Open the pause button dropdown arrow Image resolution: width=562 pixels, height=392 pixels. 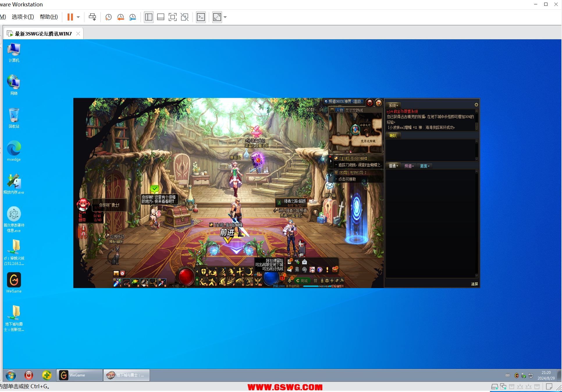[78, 17]
